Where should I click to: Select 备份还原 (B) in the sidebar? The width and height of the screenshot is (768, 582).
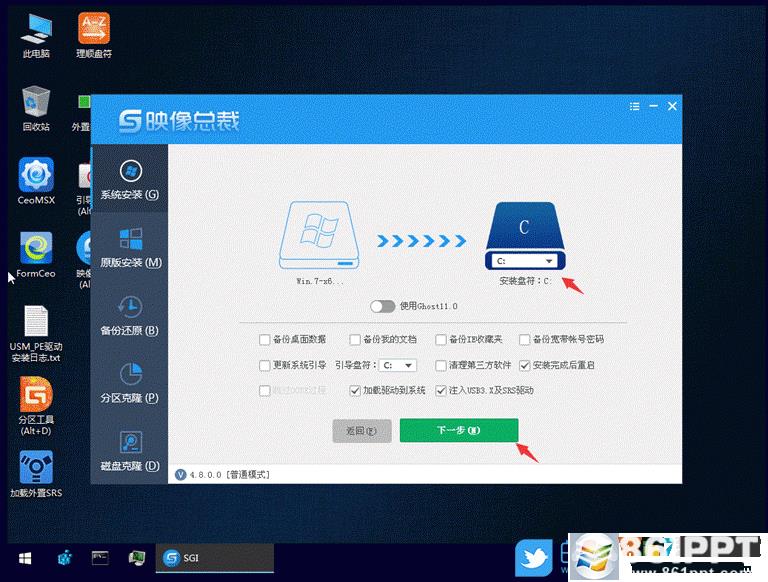tap(129, 315)
